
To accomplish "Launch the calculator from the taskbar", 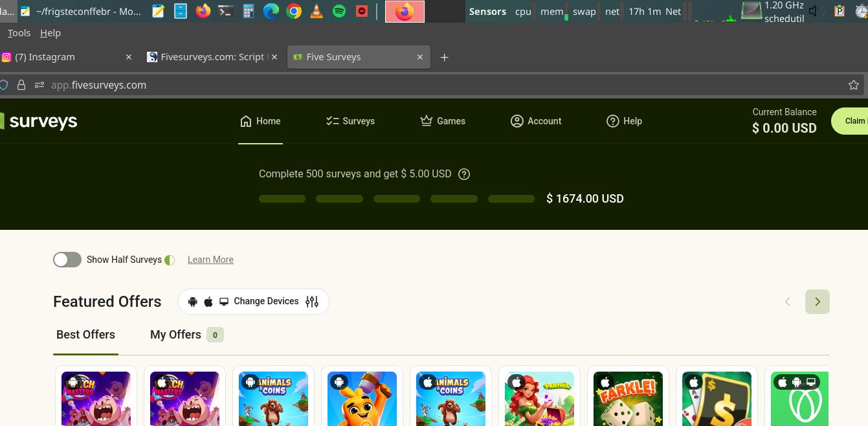I will coord(249,11).
